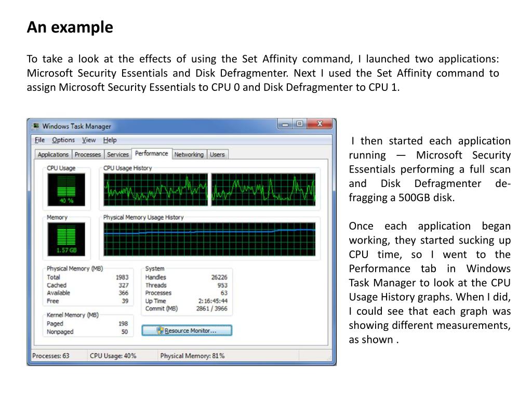Open the File menu
Image resolution: width=532 pixels, height=399 pixels.
(x=39, y=140)
